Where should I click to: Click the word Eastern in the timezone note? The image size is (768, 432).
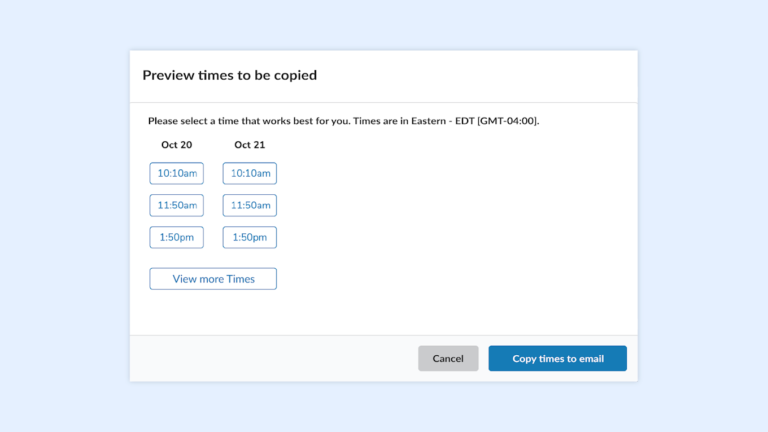click(x=429, y=121)
